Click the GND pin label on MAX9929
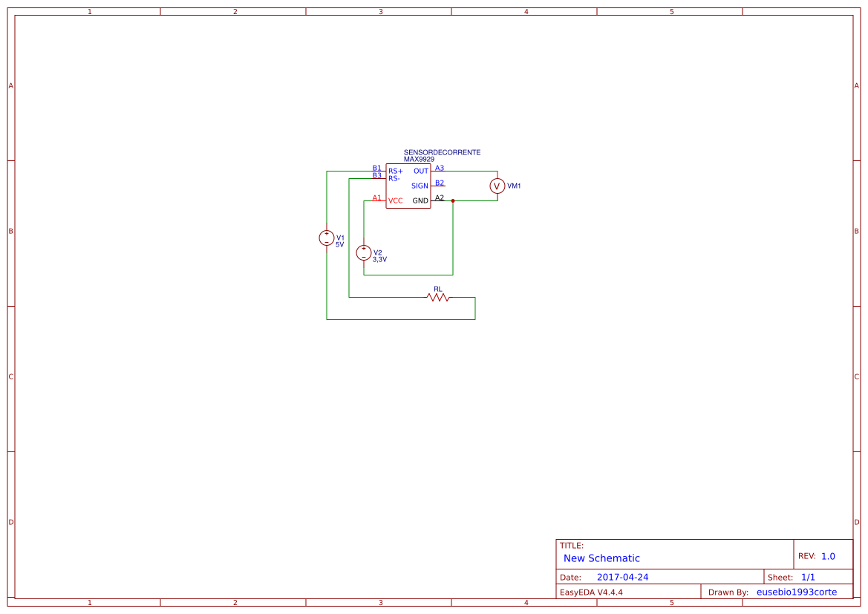This screenshot has height=614, width=868. click(x=420, y=198)
